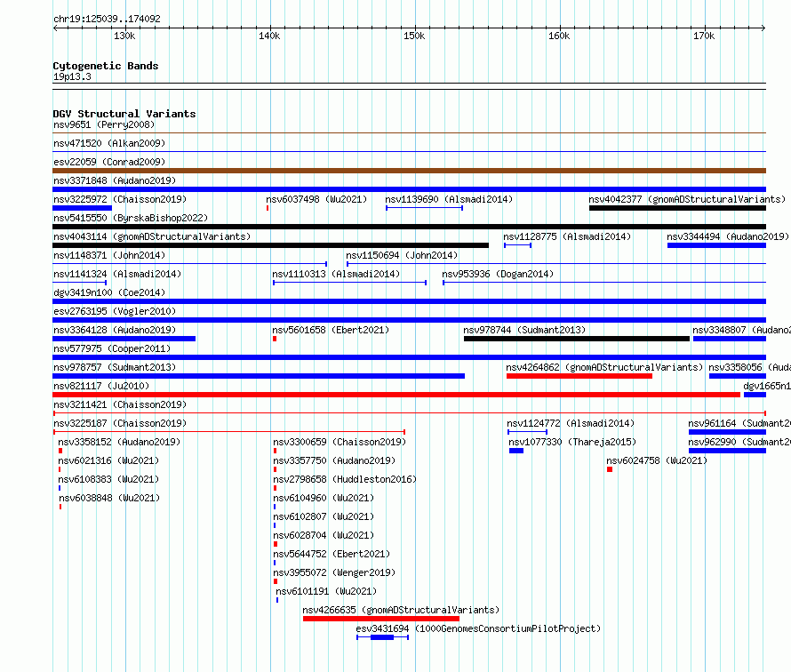791x672 pixels.
Task: Click nsv577975 (Cooper2011) label
Action: click(x=112, y=348)
